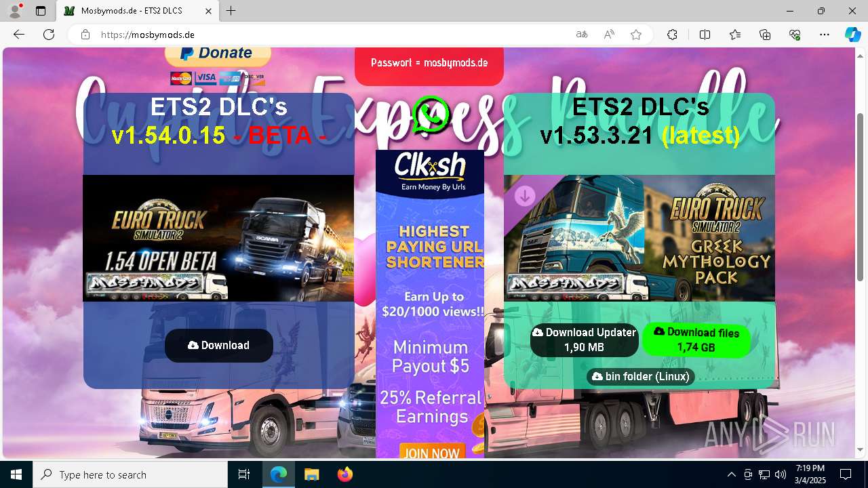Click Download Updater 1,90 MB button
This screenshot has width=868, height=488.
coord(585,340)
